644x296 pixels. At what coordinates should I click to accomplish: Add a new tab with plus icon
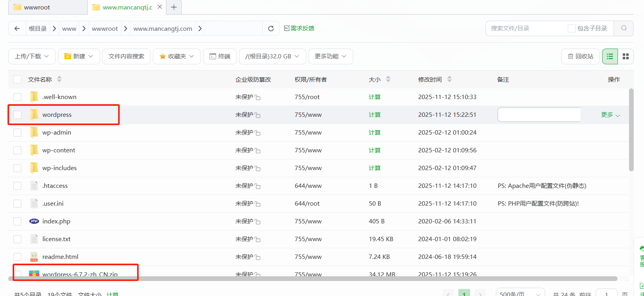point(174,7)
